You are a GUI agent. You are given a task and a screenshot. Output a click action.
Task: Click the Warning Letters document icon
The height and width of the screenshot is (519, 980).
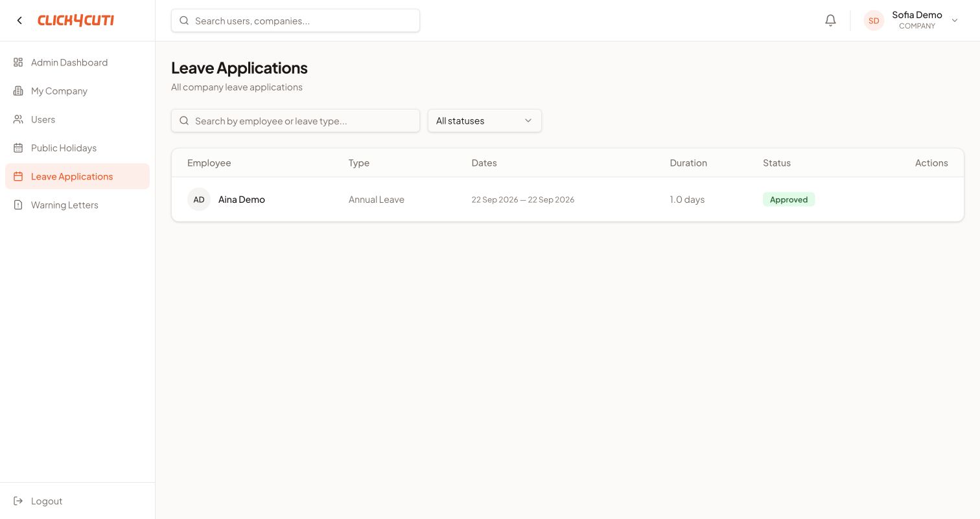point(18,205)
